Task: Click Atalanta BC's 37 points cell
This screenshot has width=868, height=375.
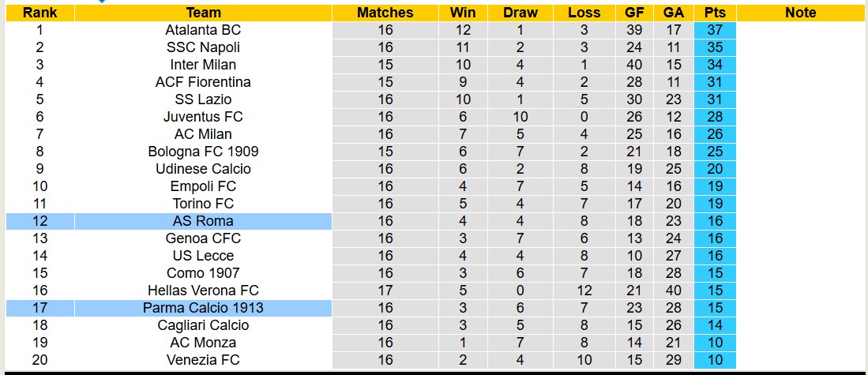Action: point(715,30)
